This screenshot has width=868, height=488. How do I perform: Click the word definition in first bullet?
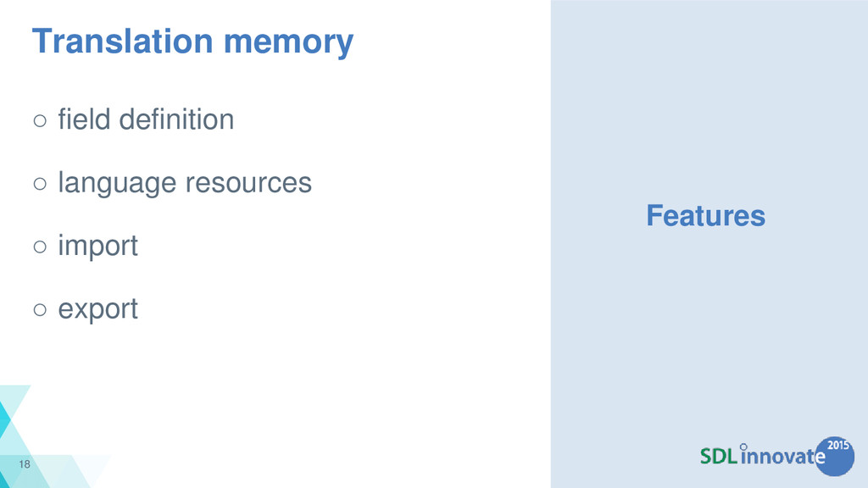[x=176, y=119]
